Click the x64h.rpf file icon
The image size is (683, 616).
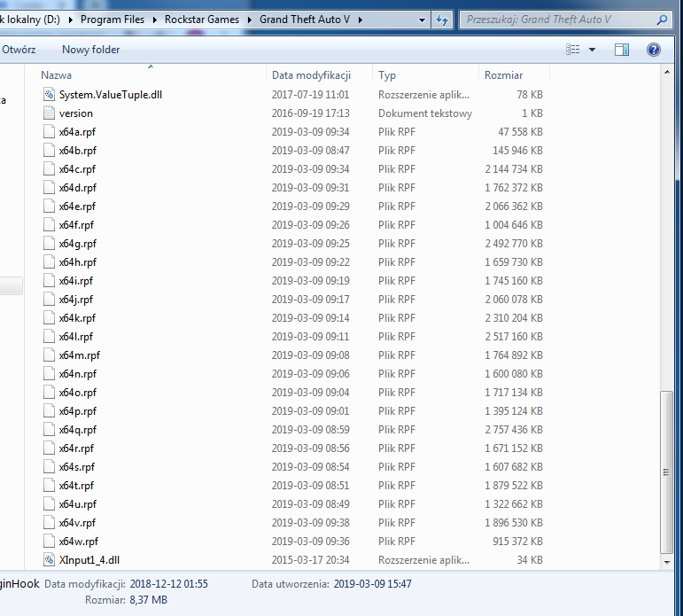[x=50, y=262]
